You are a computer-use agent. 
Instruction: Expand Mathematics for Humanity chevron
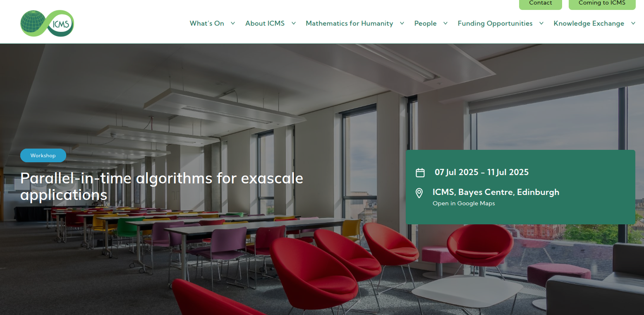point(402,23)
